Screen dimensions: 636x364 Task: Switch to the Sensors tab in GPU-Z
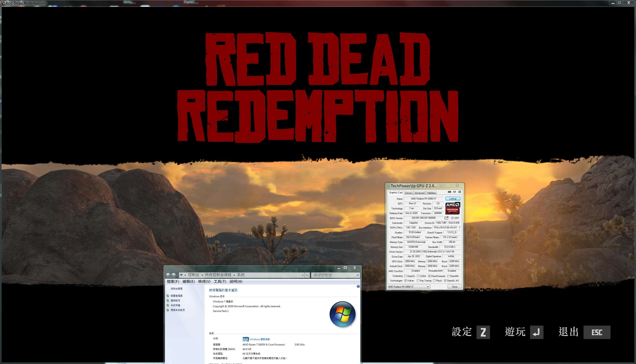(x=409, y=193)
